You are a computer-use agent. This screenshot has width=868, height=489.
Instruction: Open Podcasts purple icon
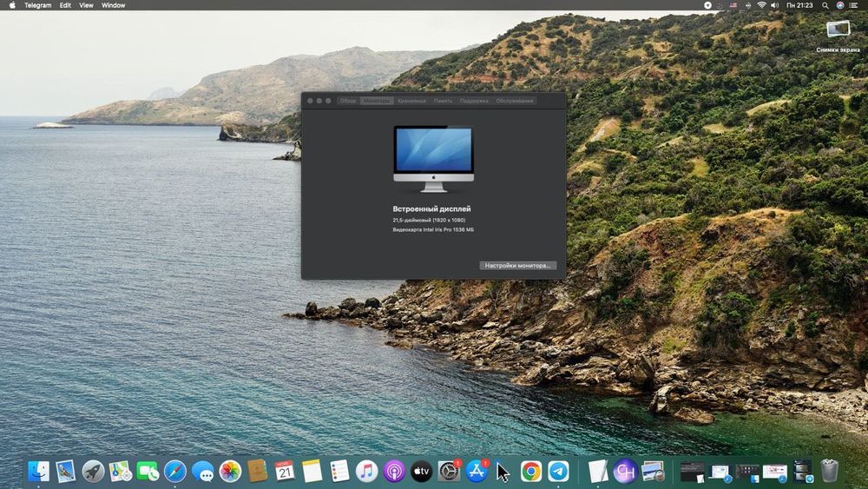[x=394, y=472]
